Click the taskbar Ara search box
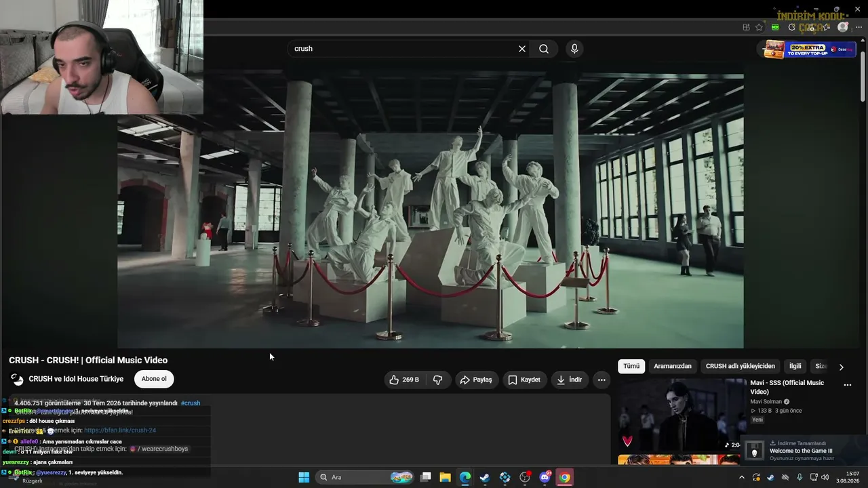 [366, 477]
